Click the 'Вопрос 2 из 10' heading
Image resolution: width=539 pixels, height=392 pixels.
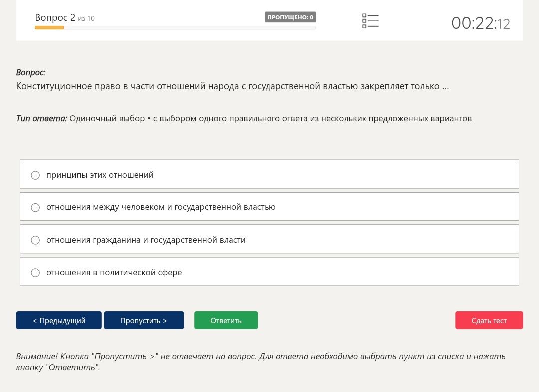coord(65,18)
